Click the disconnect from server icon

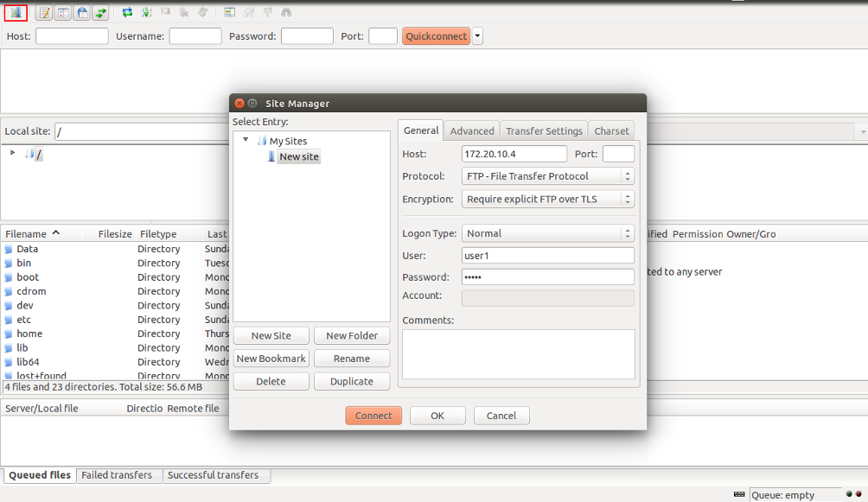click(184, 12)
